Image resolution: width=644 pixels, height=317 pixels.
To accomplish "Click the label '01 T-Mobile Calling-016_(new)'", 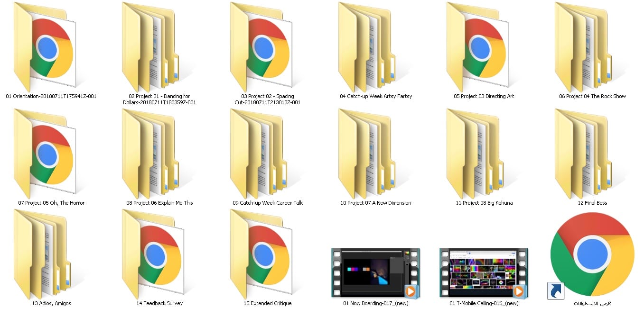I will tap(484, 303).
